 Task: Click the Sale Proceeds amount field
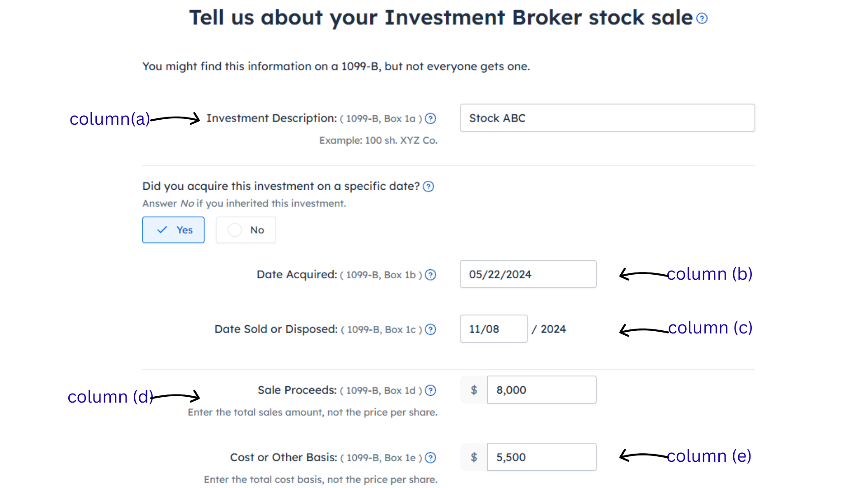(x=542, y=390)
